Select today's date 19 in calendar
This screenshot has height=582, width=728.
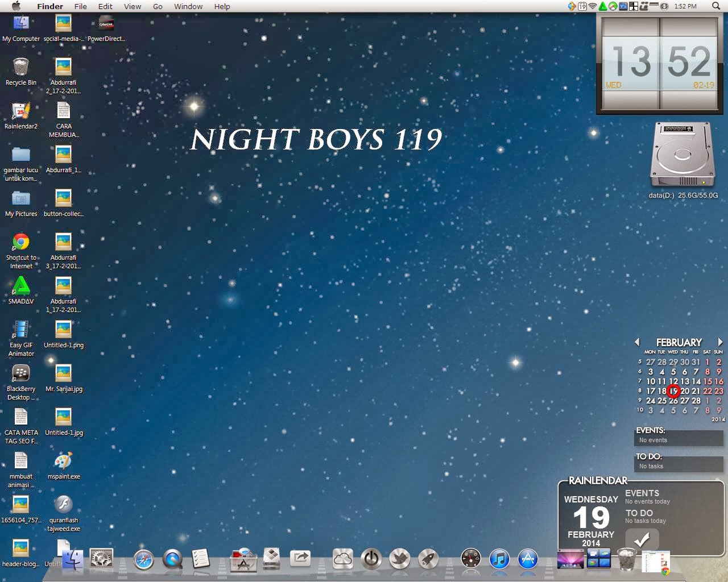click(673, 391)
